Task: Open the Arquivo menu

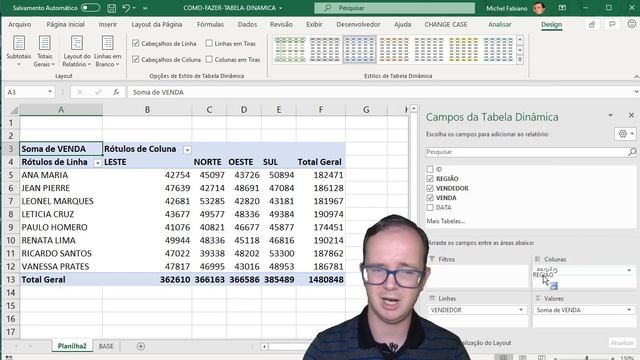Action: pyautogui.click(x=20, y=24)
